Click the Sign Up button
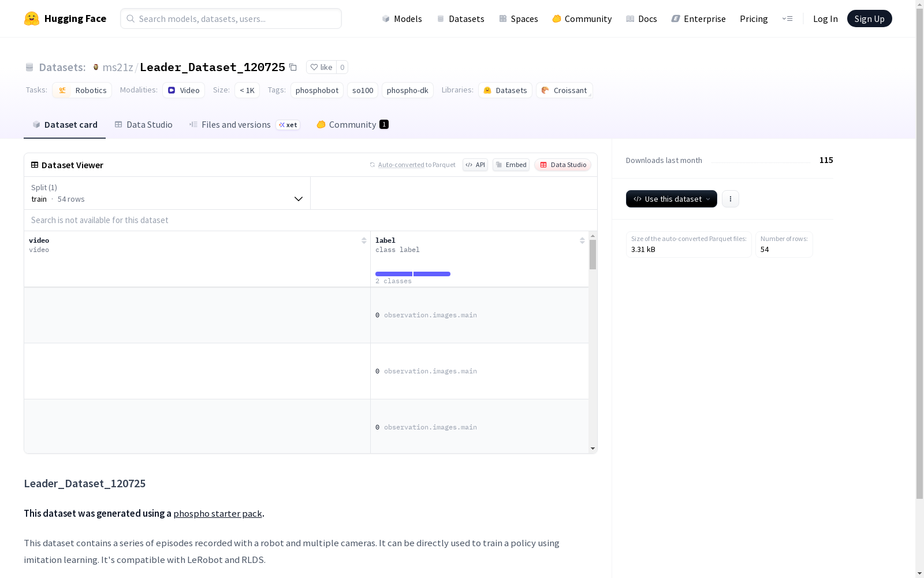Viewport: 924px width, 578px height. click(x=869, y=18)
